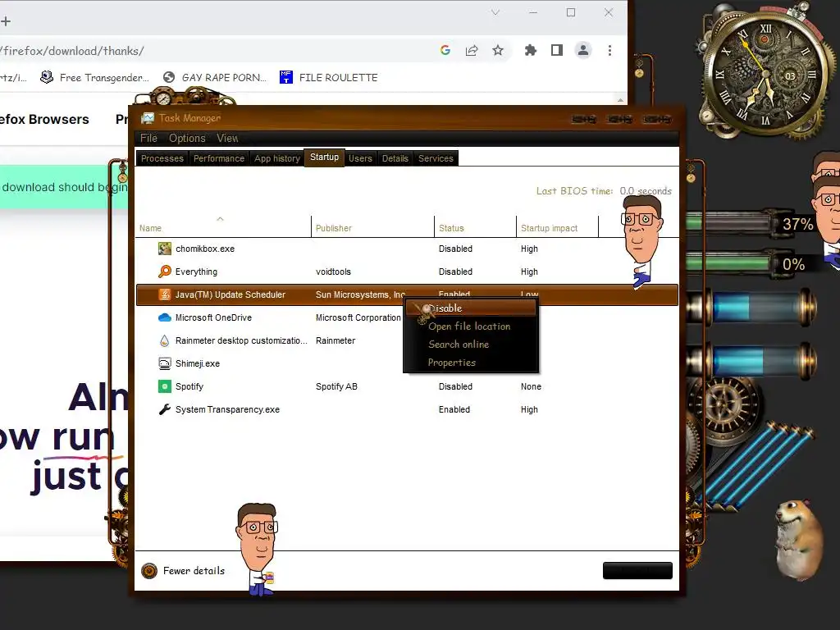The image size is (840, 630).
Task: Switch to the App history tab
Action: (x=277, y=158)
